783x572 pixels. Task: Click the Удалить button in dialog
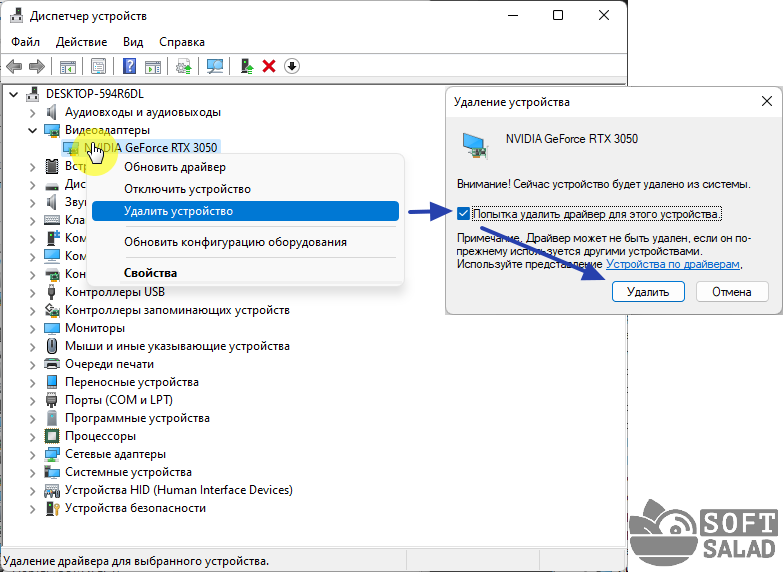tap(648, 292)
